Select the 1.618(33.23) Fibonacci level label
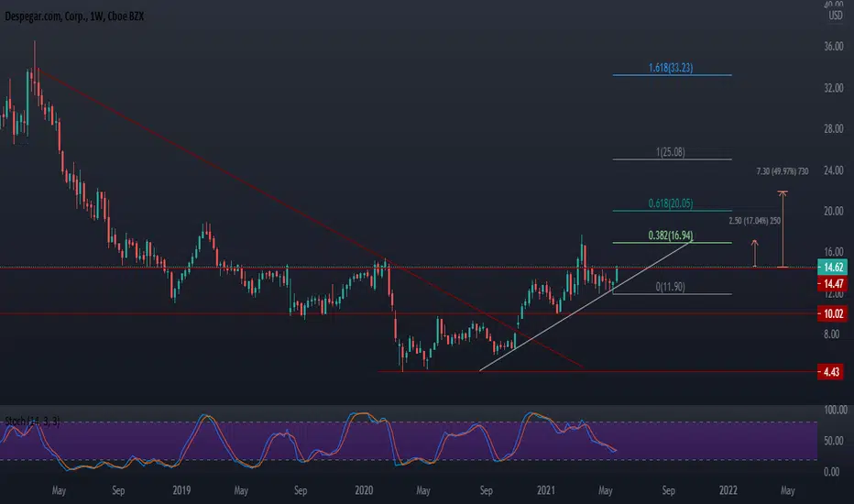Image resolution: width=854 pixels, height=504 pixels. pyautogui.click(x=671, y=68)
